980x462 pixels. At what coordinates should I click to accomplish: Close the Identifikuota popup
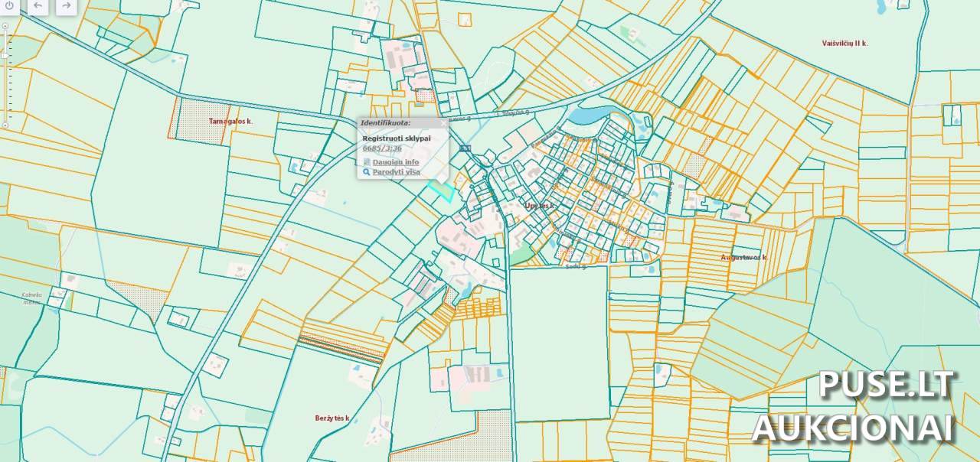click(x=443, y=122)
